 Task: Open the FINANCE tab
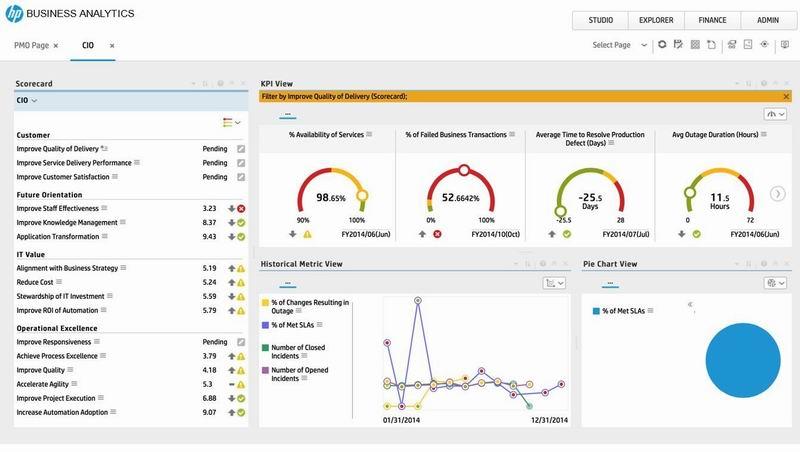(712, 20)
